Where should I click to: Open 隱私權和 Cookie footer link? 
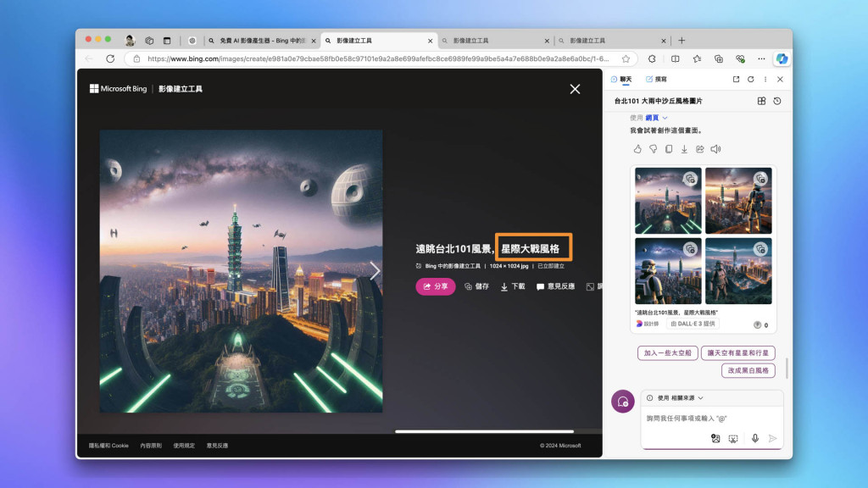pos(108,446)
